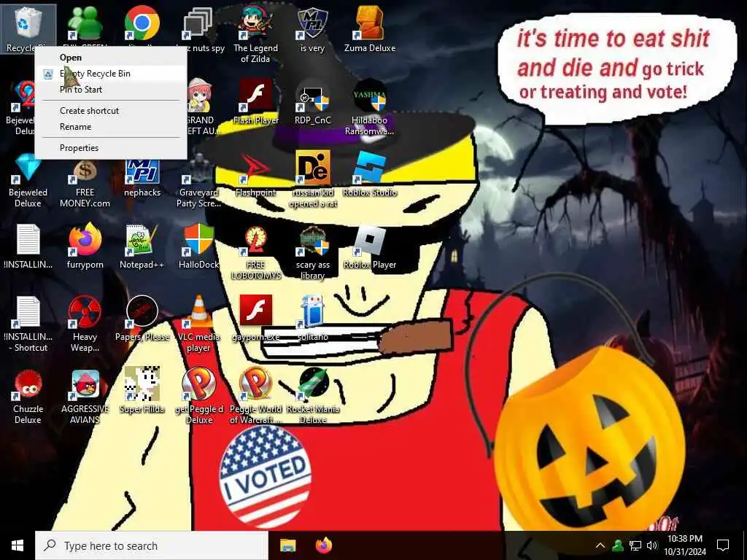Click the network status tray icon
The height and width of the screenshot is (560, 747).
(635, 545)
